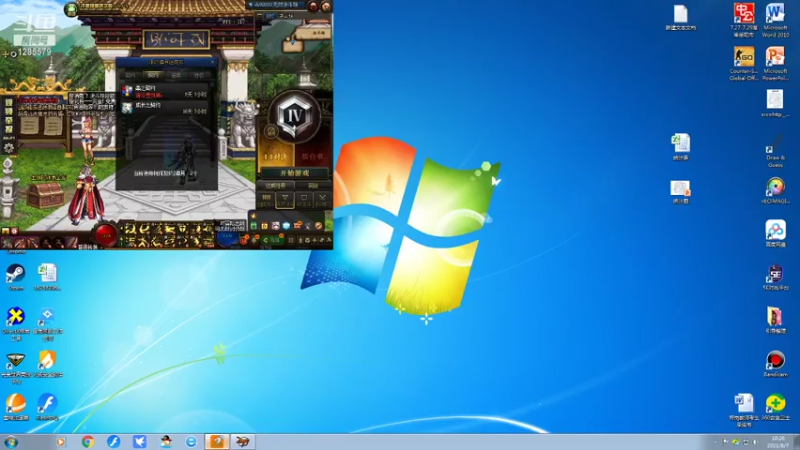This screenshot has width=800, height=450.
Task: Close the contract dialog in the game
Action: [213, 62]
